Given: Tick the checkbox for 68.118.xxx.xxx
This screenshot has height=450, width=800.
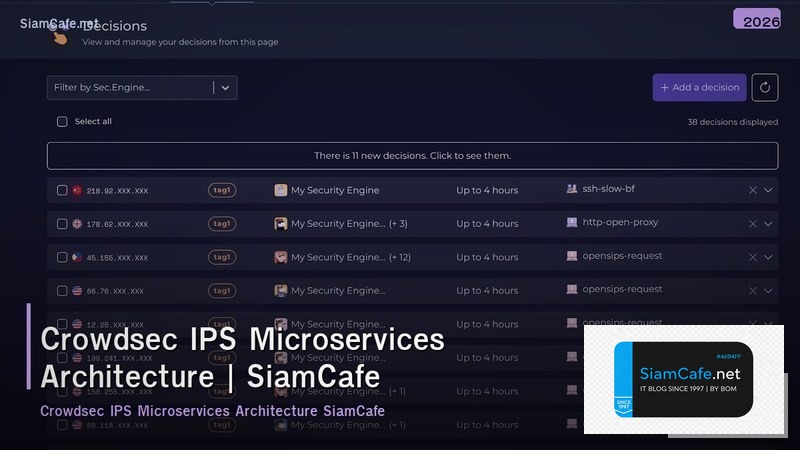Looking at the screenshot, I should 62,424.
